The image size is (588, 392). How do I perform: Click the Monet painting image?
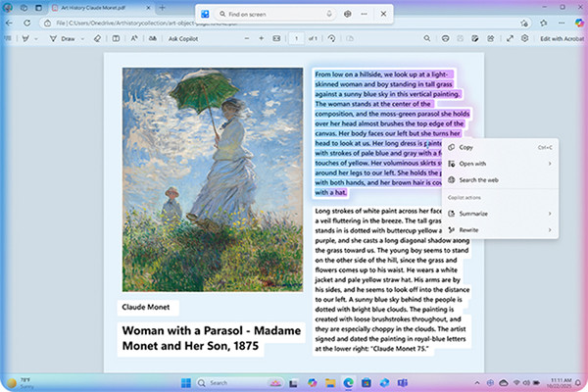point(213,179)
